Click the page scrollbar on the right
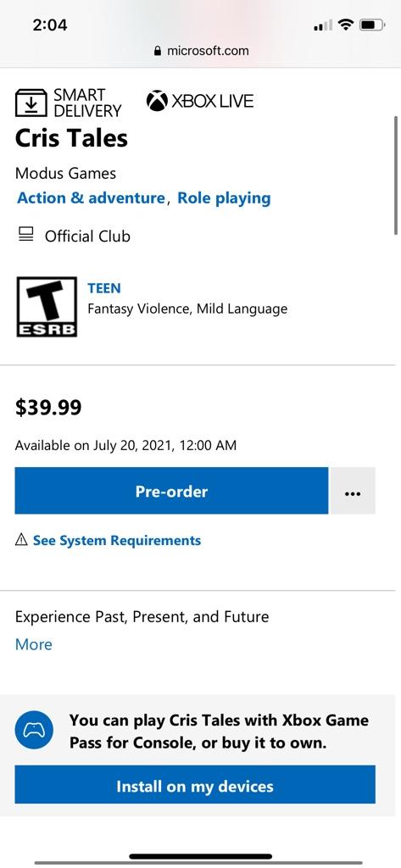 (396, 175)
